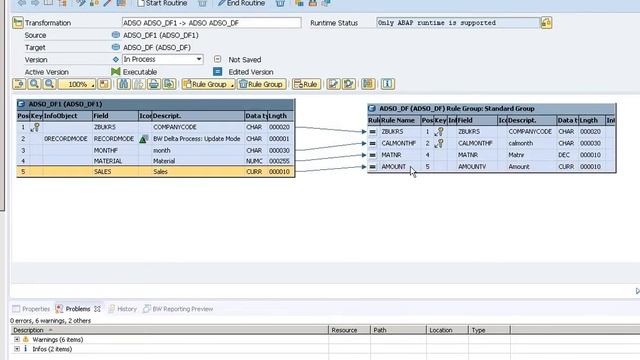Click the Location column header in Problems
This screenshot has height=360, width=640.
(x=447, y=330)
